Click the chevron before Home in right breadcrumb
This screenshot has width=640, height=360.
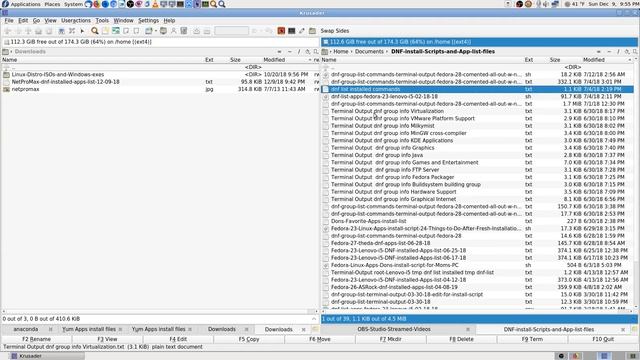point(331,52)
